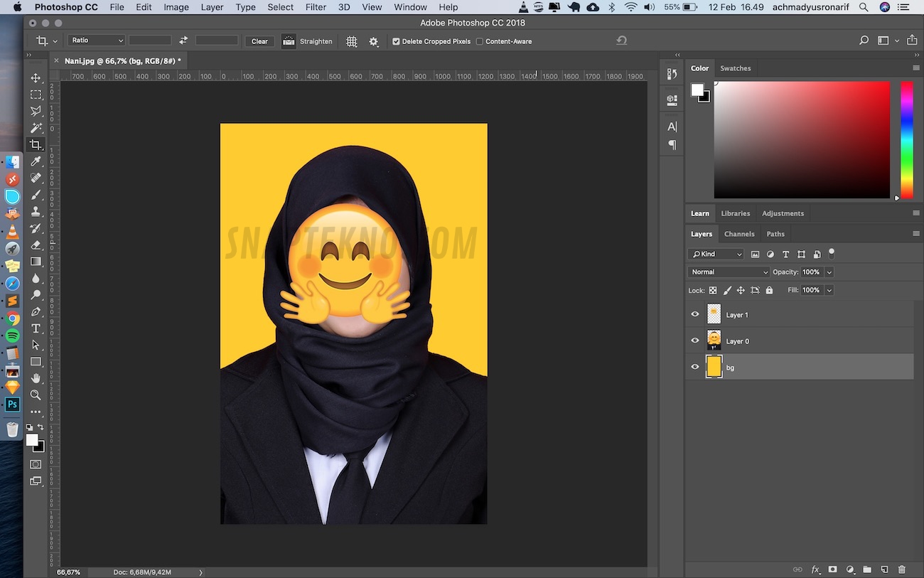Toggle lock all padlock icon

coord(769,290)
